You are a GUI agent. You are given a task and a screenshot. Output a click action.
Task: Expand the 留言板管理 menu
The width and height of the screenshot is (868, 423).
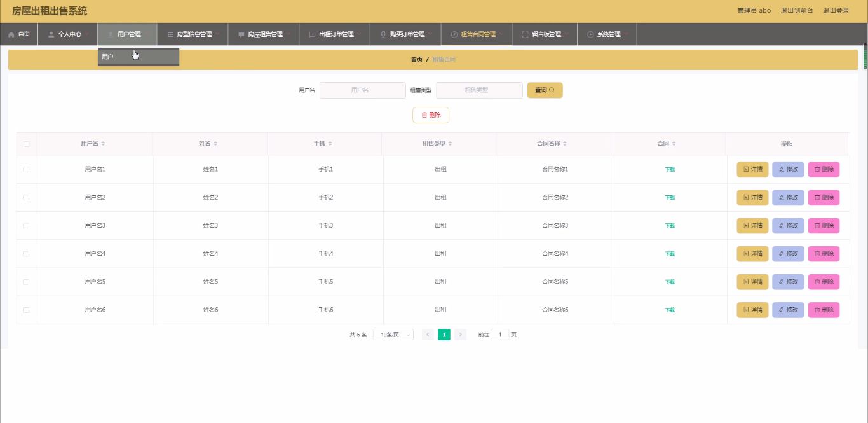coord(545,34)
